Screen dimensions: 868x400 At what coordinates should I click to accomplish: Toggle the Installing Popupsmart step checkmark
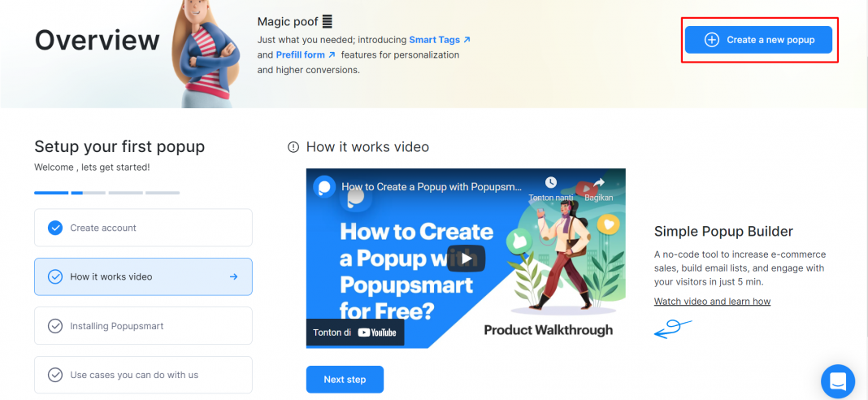[x=54, y=326]
